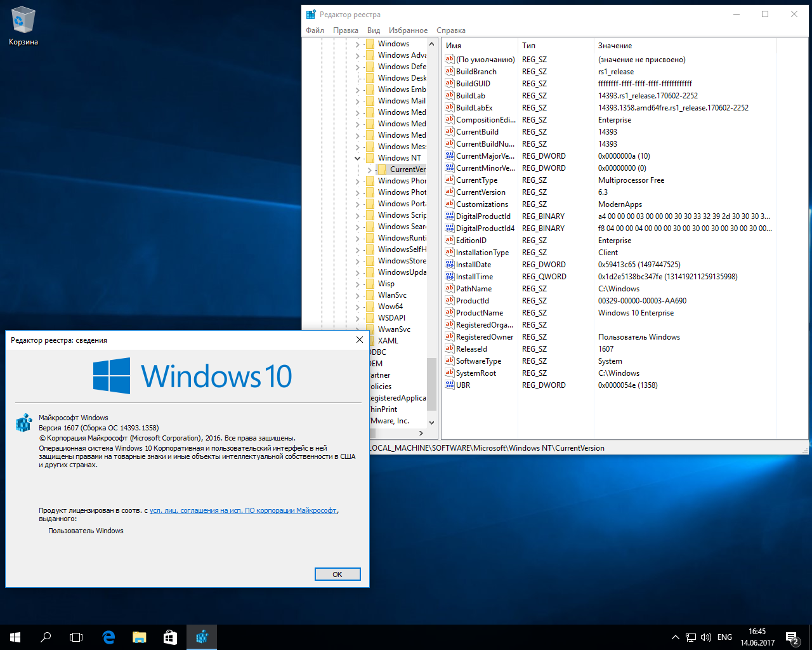Image resolution: width=812 pixels, height=650 pixels.
Task: Click OK in the about dialog
Action: pyautogui.click(x=337, y=574)
